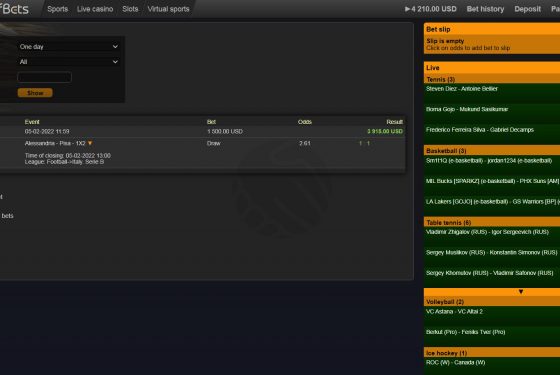Click the orange triangle next to Alessandria - Pisa
560x375 pixels.
click(x=90, y=143)
